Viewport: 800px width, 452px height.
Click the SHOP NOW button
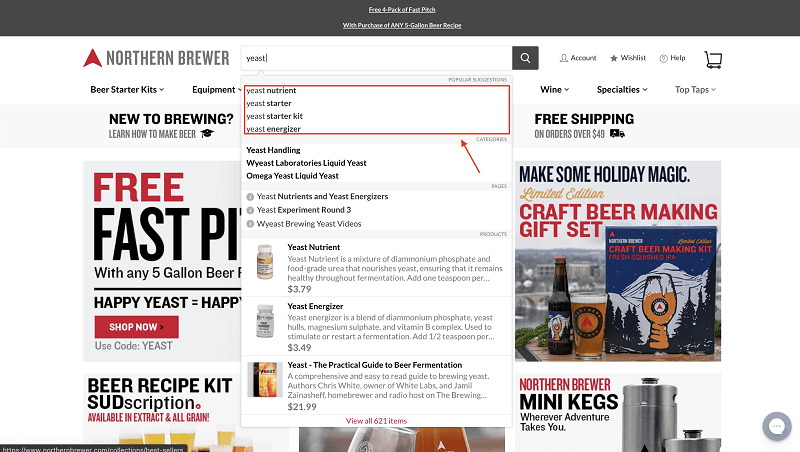click(137, 327)
